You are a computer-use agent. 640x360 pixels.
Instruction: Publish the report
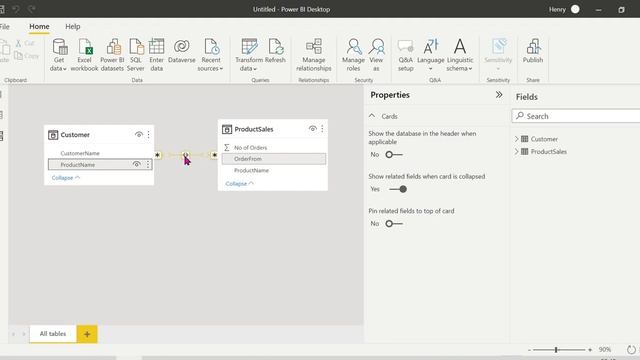click(x=533, y=51)
